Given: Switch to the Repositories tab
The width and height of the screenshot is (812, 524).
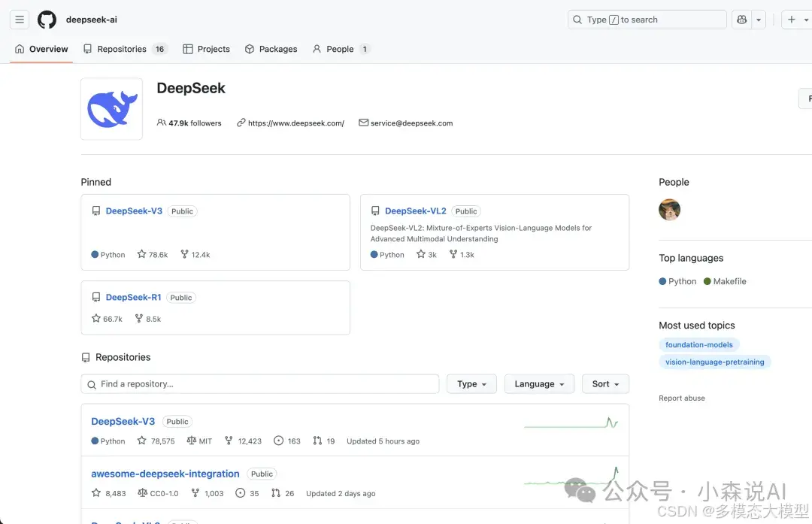Looking at the screenshot, I should 124,49.
